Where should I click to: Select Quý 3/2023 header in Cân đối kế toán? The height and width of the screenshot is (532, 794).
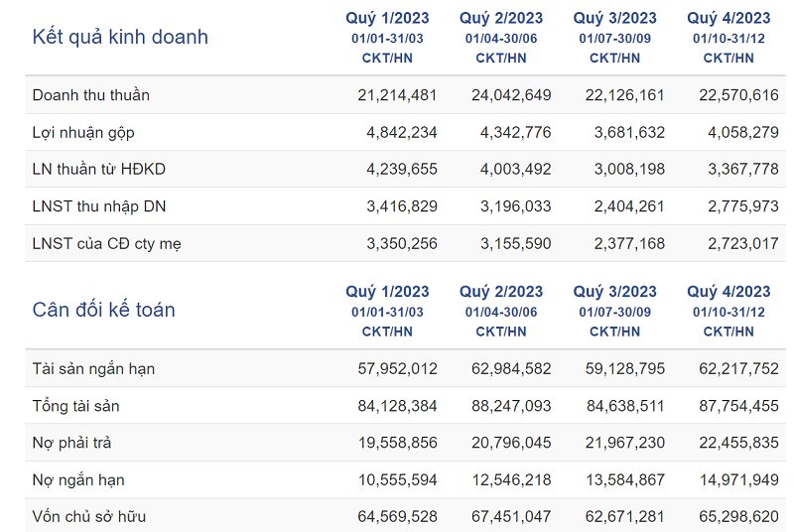click(x=615, y=292)
